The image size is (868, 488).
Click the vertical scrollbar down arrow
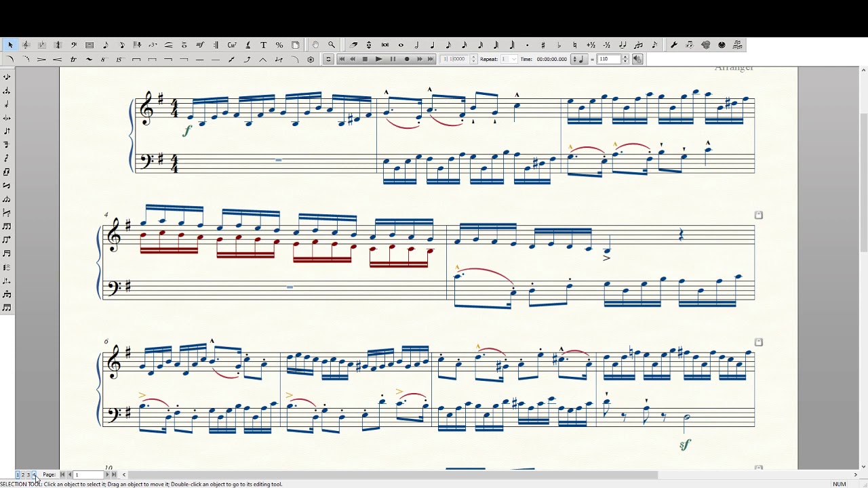point(863,466)
